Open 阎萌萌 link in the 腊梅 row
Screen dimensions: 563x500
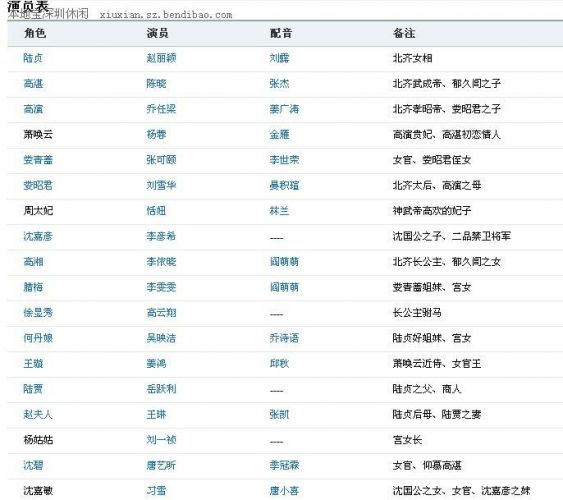point(284,287)
